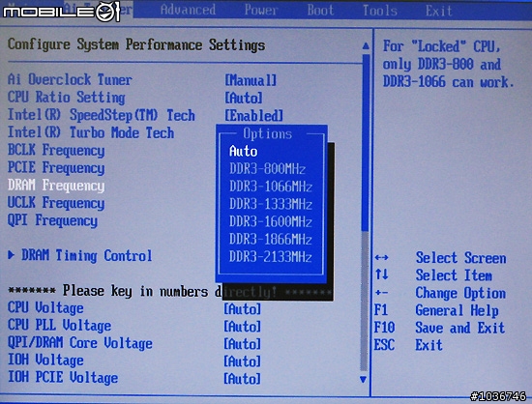Screen dimensions: 532x404
Task: Select Ai Overclock Tuner setting label
Action: tap(70, 79)
